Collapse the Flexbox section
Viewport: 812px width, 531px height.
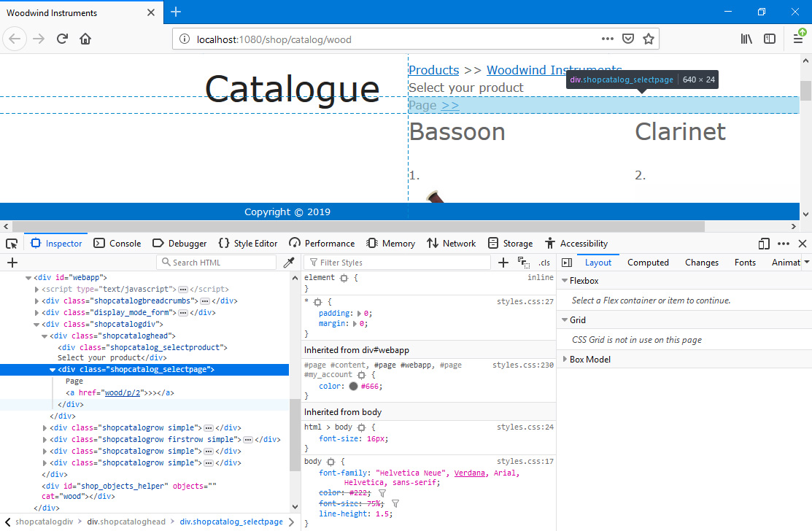coord(565,281)
